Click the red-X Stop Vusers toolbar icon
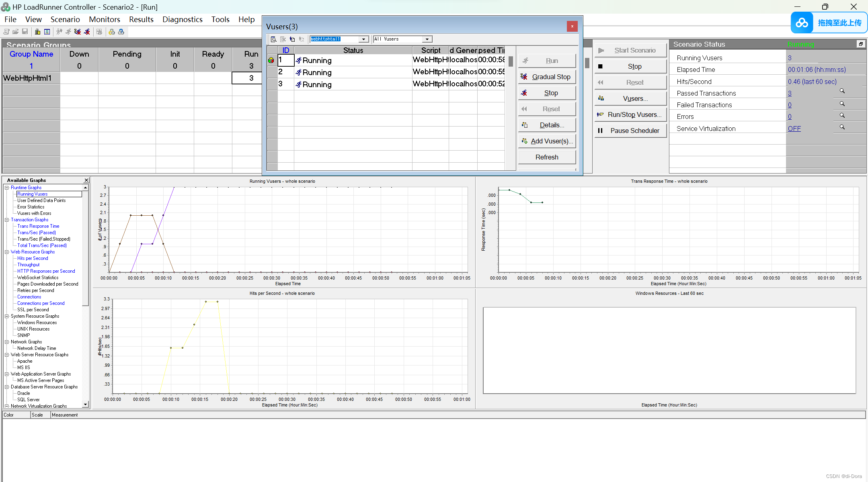This screenshot has height=482, width=868. tap(87, 32)
